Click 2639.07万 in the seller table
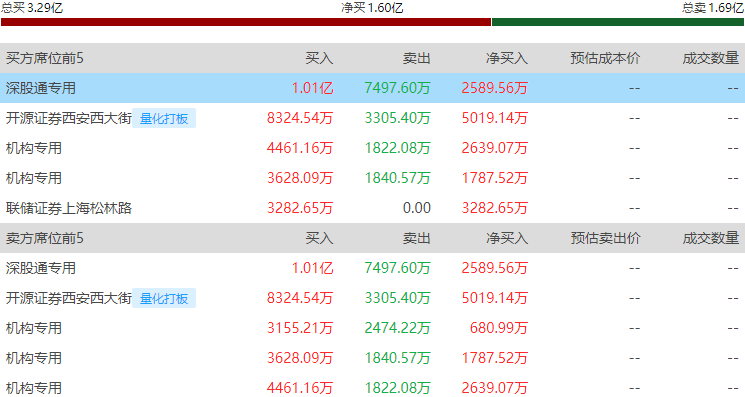The image size is (745, 397). click(x=495, y=388)
